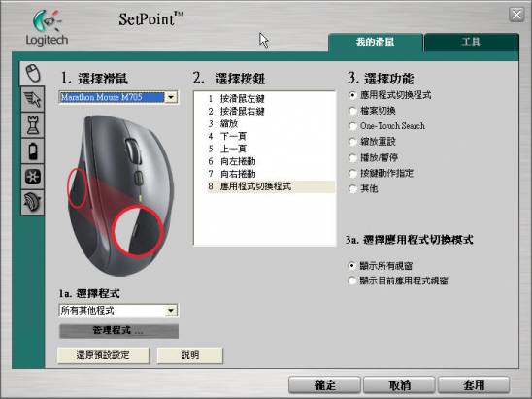Open the Unifying receiver star icon
The height and width of the screenshot is (399, 532).
(33, 177)
